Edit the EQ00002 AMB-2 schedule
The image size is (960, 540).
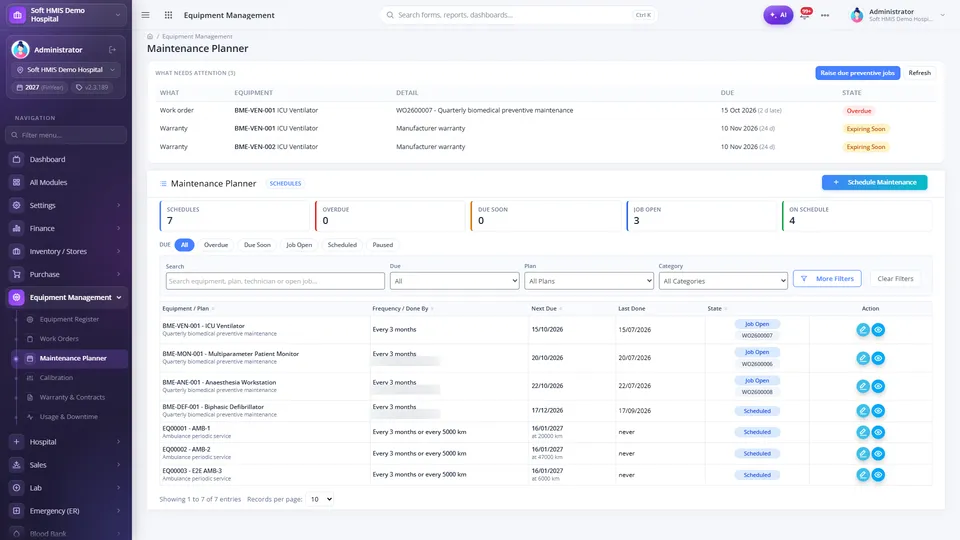click(863, 454)
